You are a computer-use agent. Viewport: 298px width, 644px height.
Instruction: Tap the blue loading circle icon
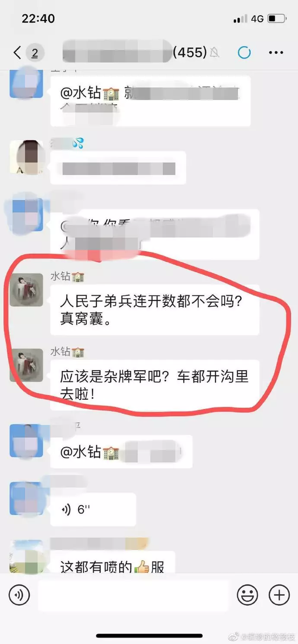tap(244, 52)
